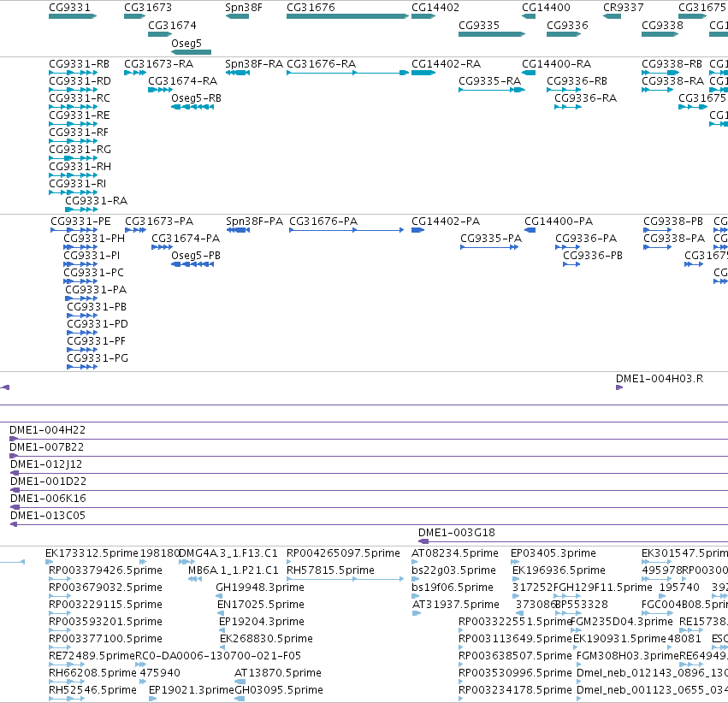Click EST AT08234.5prime

point(415,562)
